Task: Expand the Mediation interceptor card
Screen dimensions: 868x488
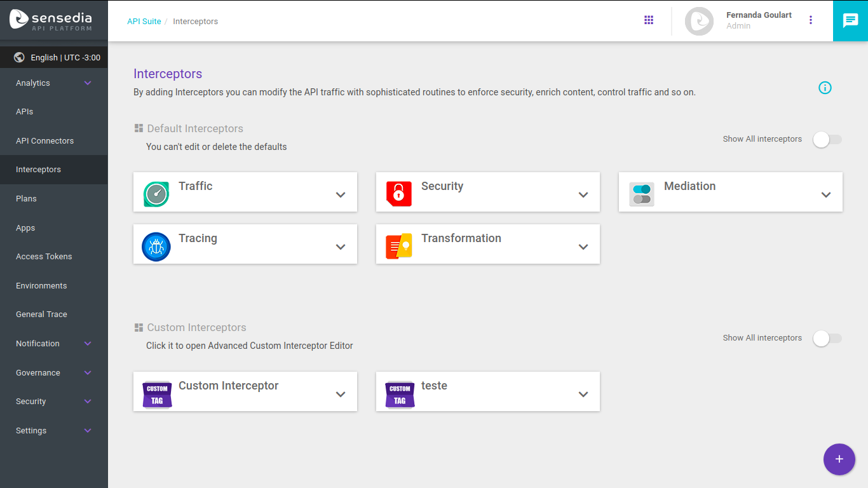Action: click(826, 195)
